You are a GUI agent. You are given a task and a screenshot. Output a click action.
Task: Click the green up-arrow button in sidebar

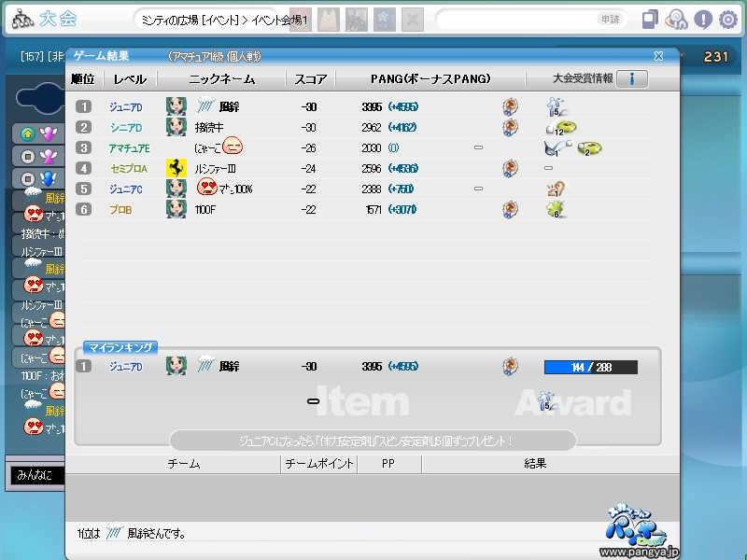pyautogui.click(x=28, y=133)
